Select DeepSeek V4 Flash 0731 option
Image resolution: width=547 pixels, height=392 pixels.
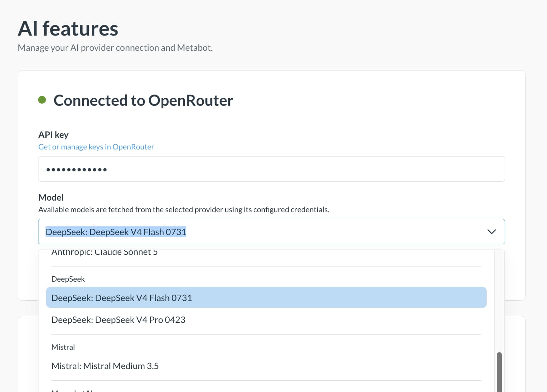266,298
